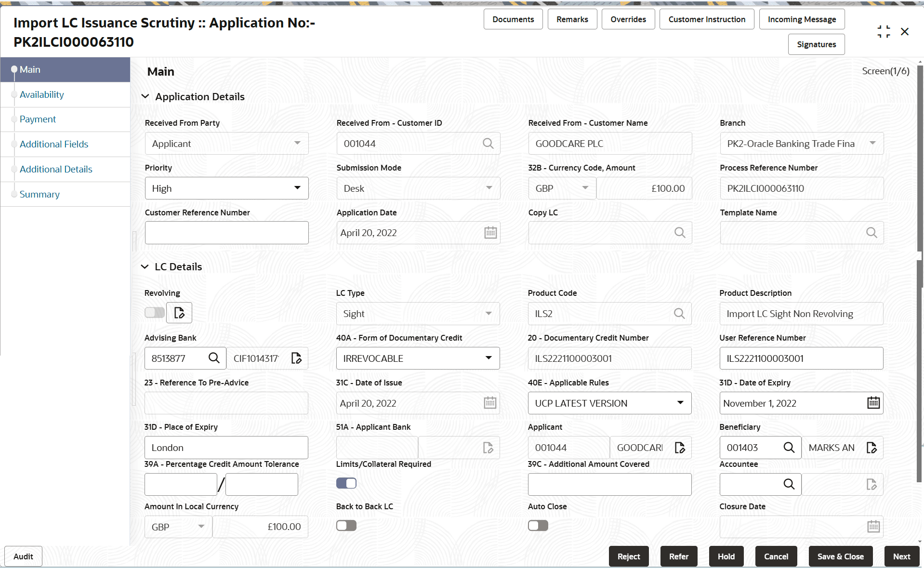Turn on the Auto Close switch
Viewport: 924px width, 569px height.
pos(538,526)
